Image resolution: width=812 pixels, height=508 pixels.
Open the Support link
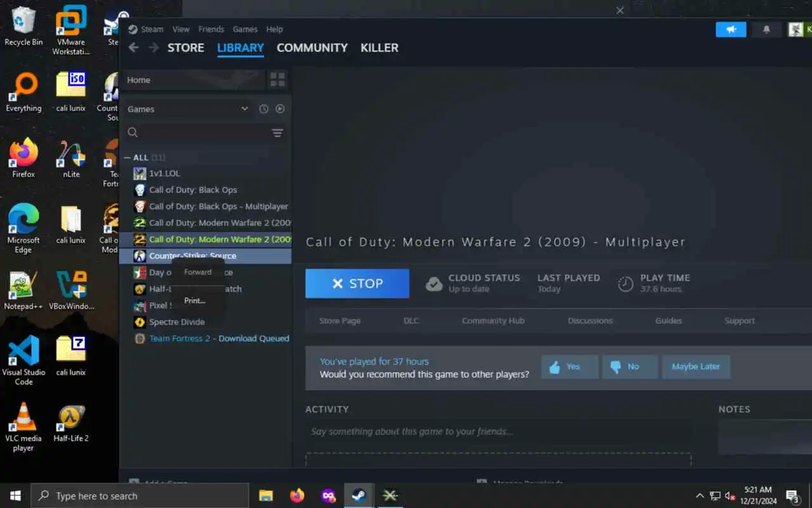[x=740, y=321]
